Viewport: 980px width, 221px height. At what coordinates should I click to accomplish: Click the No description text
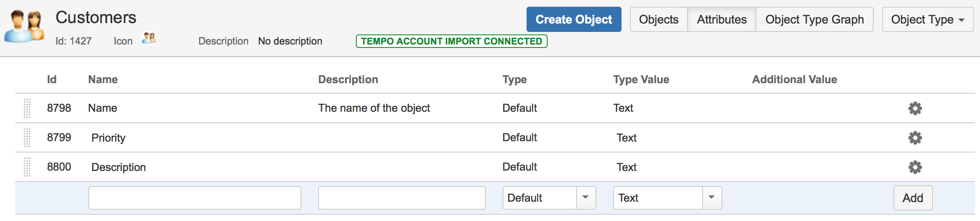coord(290,41)
